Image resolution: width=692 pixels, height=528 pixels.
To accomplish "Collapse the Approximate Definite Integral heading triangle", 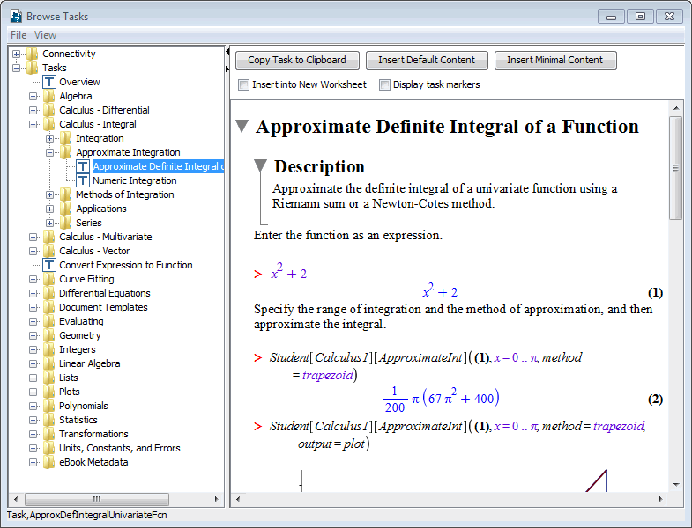I will [x=241, y=127].
